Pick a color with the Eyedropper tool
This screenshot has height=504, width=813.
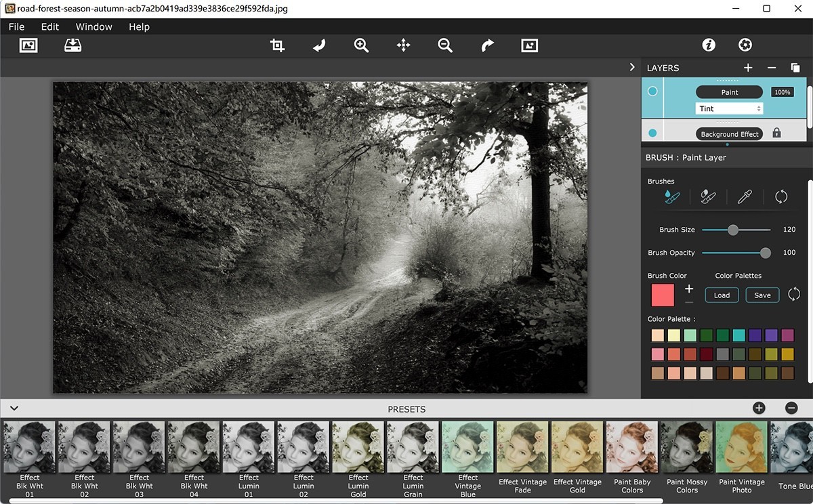[x=744, y=196]
